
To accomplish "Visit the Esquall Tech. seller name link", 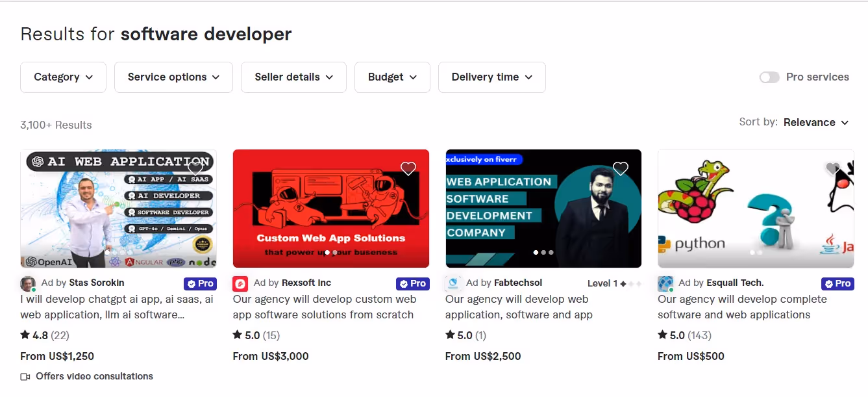I will pyautogui.click(x=735, y=283).
